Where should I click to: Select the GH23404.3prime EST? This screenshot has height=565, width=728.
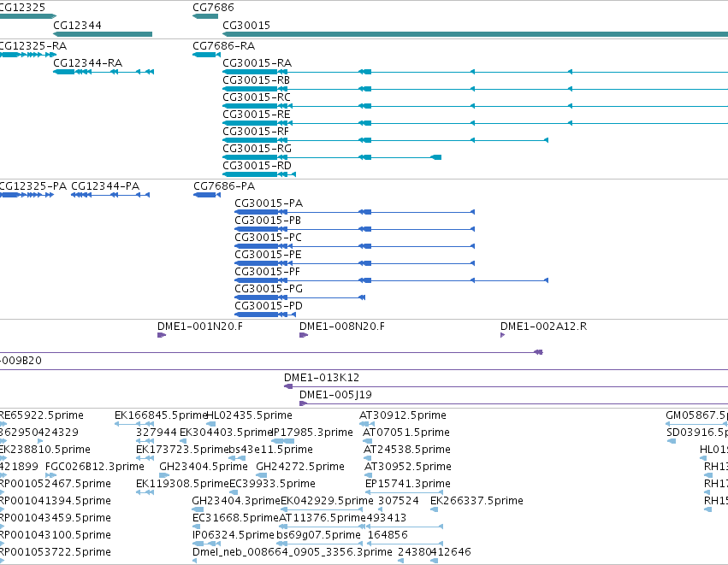pyautogui.click(x=197, y=509)
